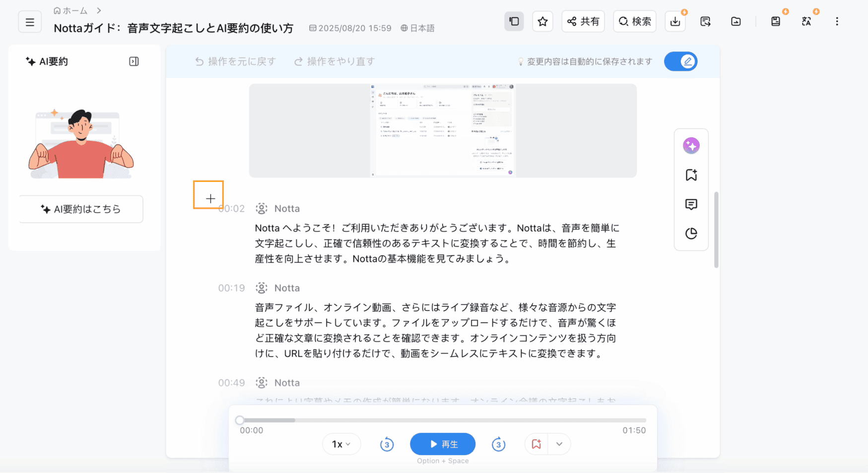Add bookmark from the player bar

[x=536, y=444]
